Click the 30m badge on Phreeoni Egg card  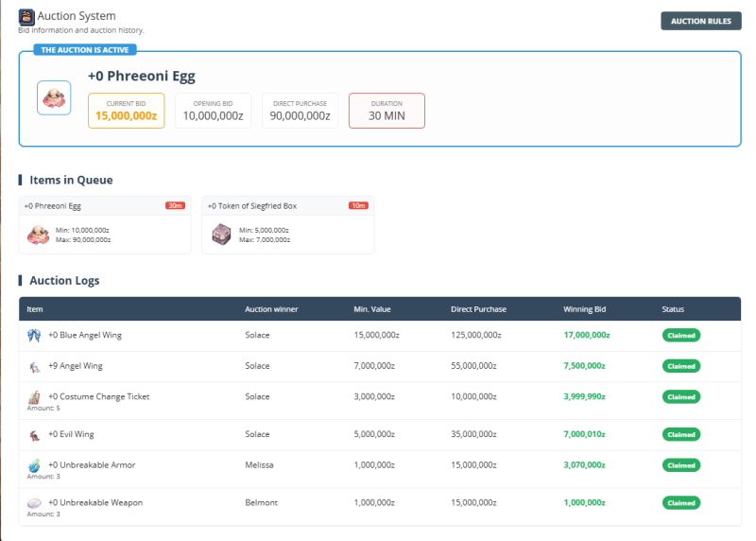click(175, 205)
